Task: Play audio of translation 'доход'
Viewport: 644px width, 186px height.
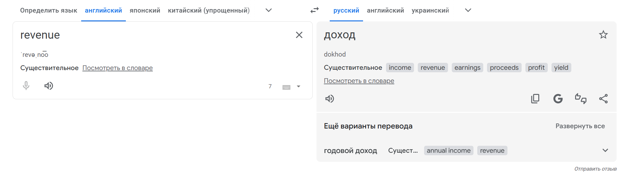Action: pos(329,99)
